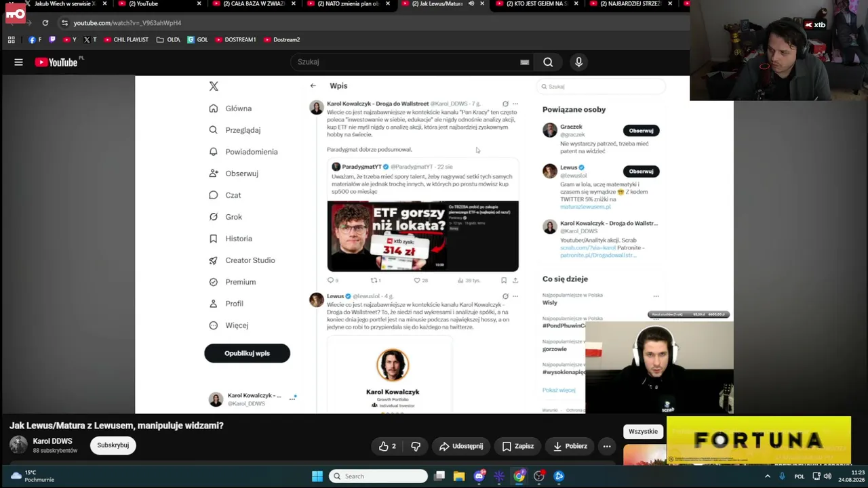Switch to the KTO JEST GEJEM browser tab
The width and height of the screenshot is (868, 488).
[536, 4]
